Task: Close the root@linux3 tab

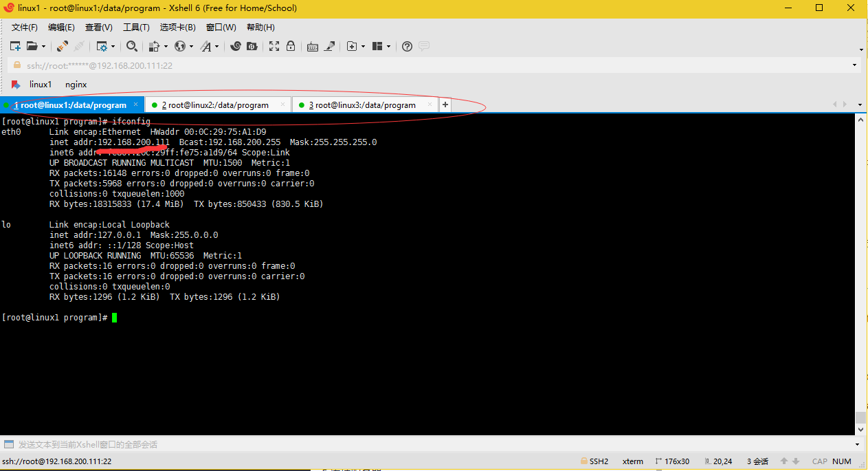Action: (430, 105)
